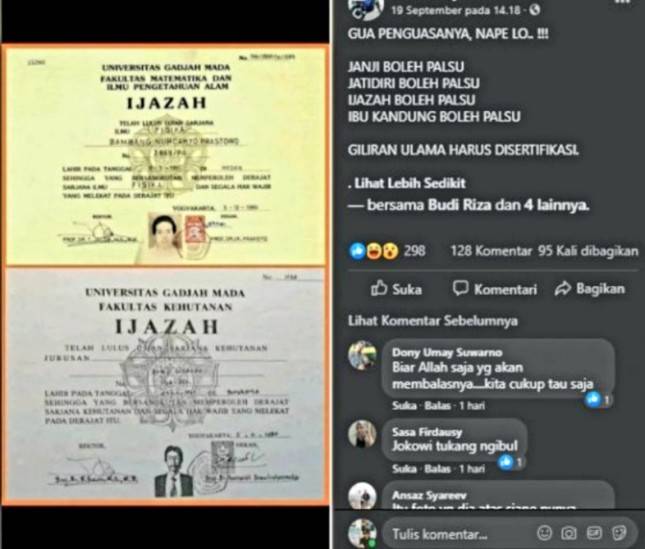Click the share arrow icon beside Bagikan
The width and height of the screenshot is (645, 549).
tap(563, 289)
